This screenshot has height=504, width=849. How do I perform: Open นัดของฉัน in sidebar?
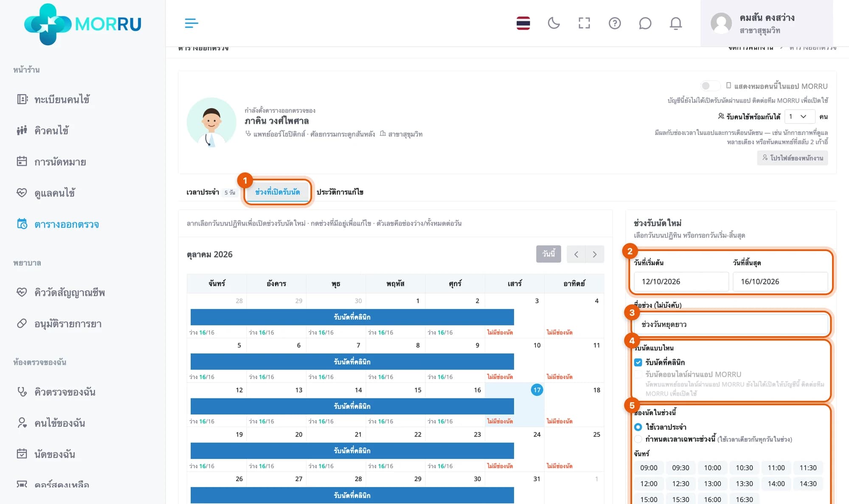click(x=46, y=454)
